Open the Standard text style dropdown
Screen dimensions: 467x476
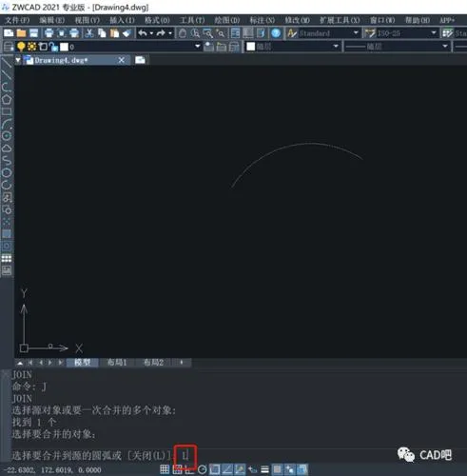(x=356, y=33)
